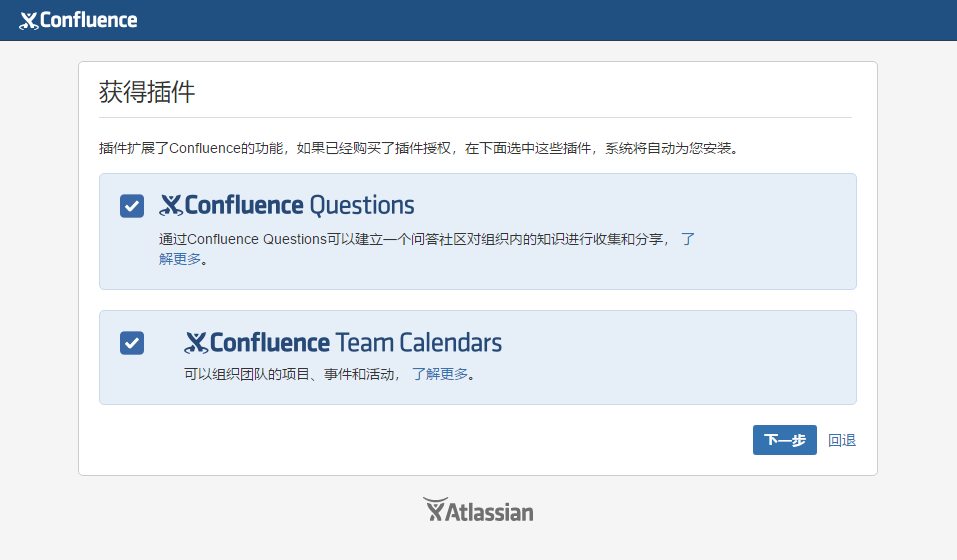Click the 回退 link
The width and height of the screenshot is (957, 560).
pos(842,440)
